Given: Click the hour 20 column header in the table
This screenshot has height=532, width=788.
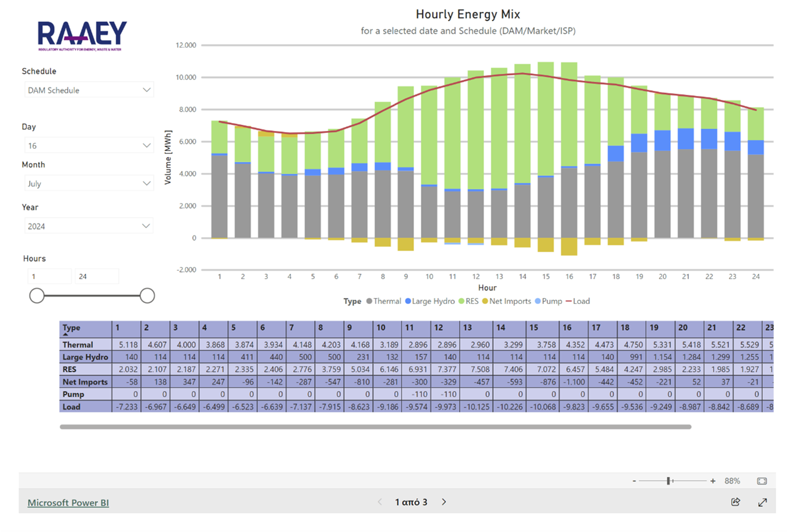Looking at the screenshot, I should (689, 329).
